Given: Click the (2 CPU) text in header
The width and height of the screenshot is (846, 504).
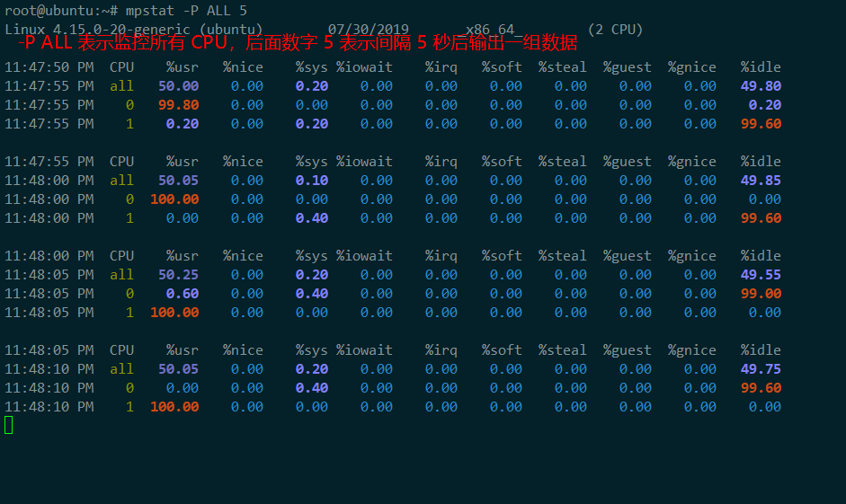Looking at the screenshot, I should [x=615, y=30].
